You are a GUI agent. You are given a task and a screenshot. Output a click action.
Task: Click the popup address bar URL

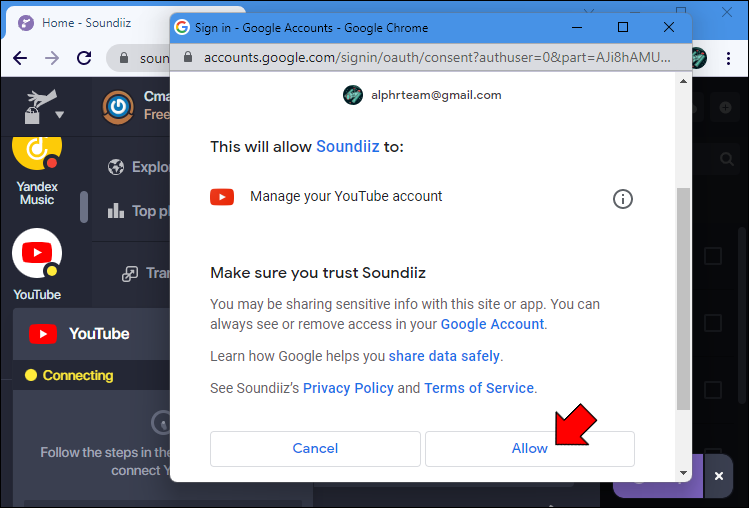437,57
